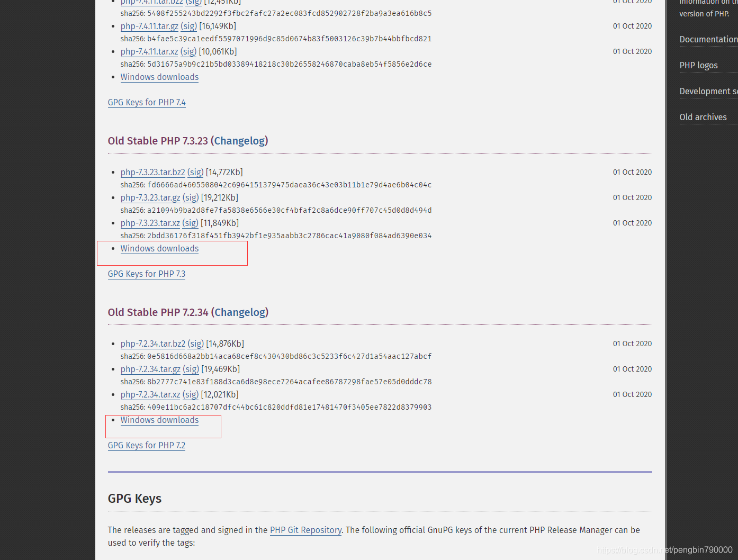The width and height of the screenshot is (738, 560).
Task: Open Windows downloads for PHP 7.3
Action: [159, 248]
